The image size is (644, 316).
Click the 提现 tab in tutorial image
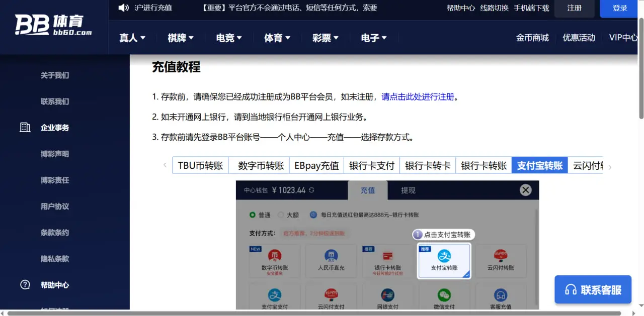click(x=408, y=190)
